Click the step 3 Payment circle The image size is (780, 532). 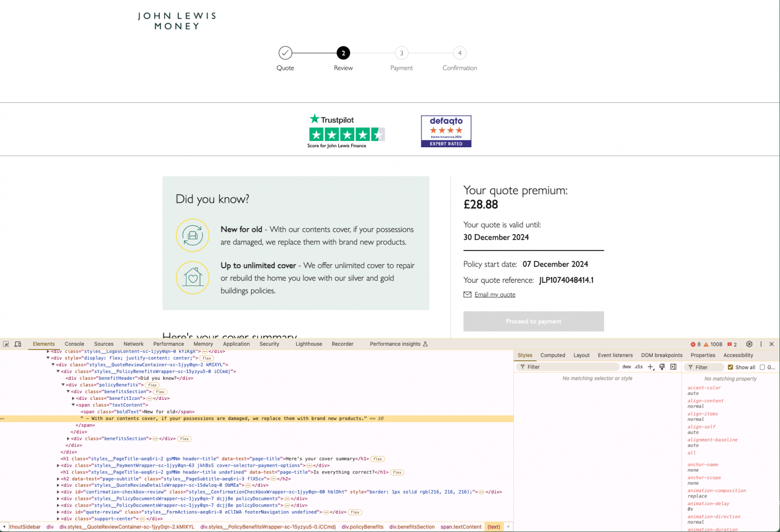click(402, 53)
